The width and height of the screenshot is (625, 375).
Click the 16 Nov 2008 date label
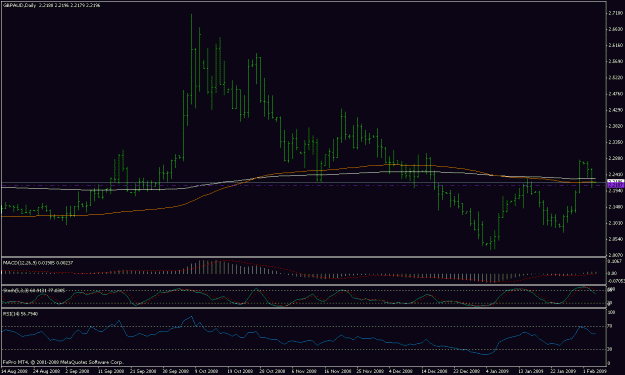[x=337, y=371]
